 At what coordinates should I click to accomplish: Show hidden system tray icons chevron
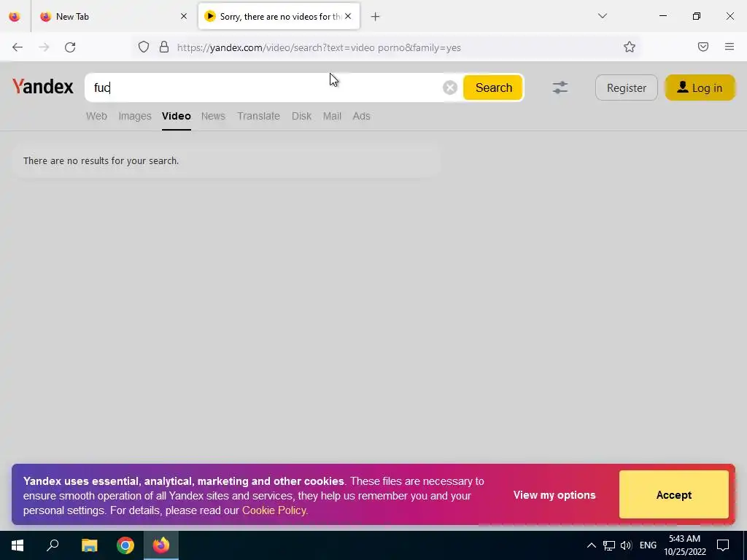click(x=591, y=545)
